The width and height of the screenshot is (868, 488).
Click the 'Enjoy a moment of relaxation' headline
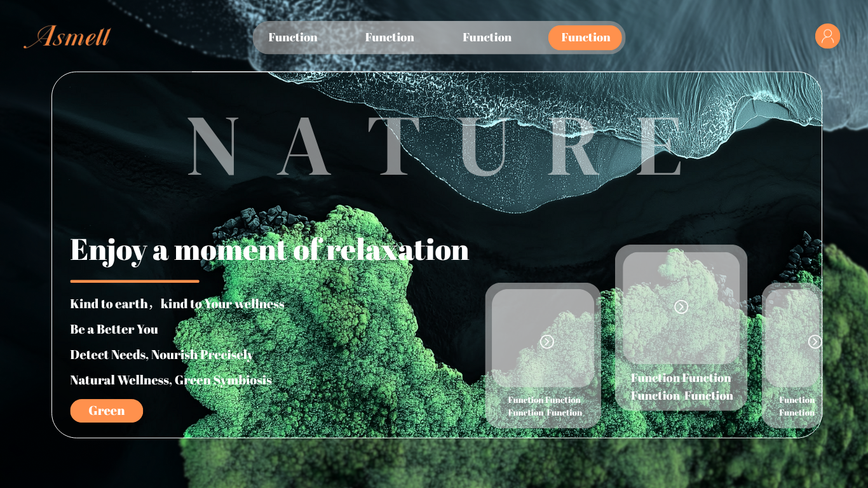(269, 250)
